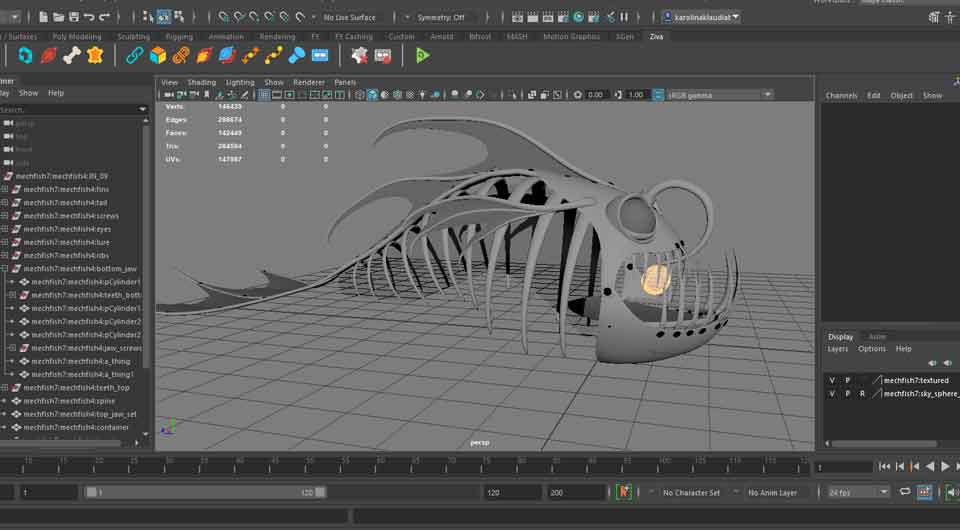Click the play forwards button
The image size is (960, 530).
pos(945,466)
